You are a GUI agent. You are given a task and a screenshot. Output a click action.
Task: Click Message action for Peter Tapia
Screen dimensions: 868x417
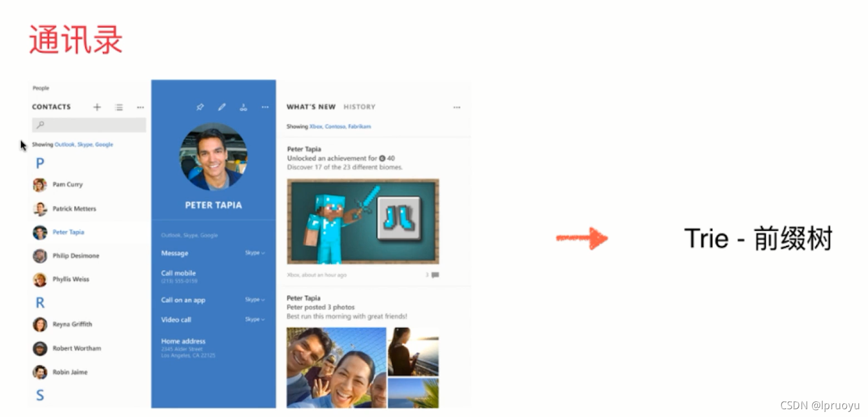(x=175, y=253)
